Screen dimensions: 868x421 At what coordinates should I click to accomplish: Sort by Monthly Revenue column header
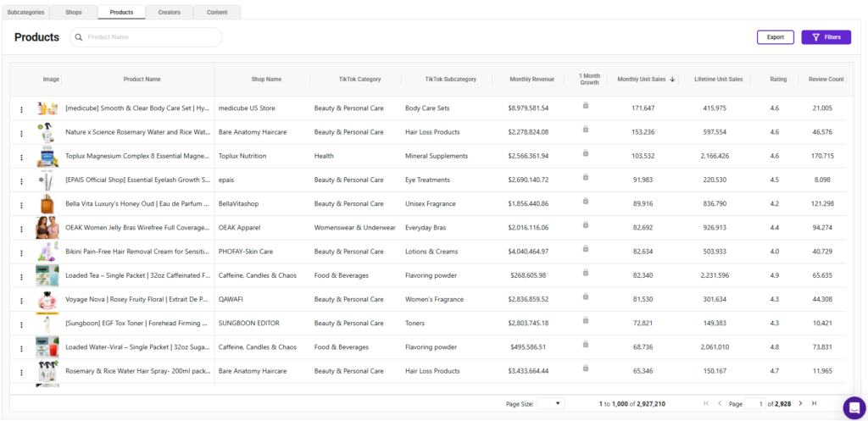point(531,79)
